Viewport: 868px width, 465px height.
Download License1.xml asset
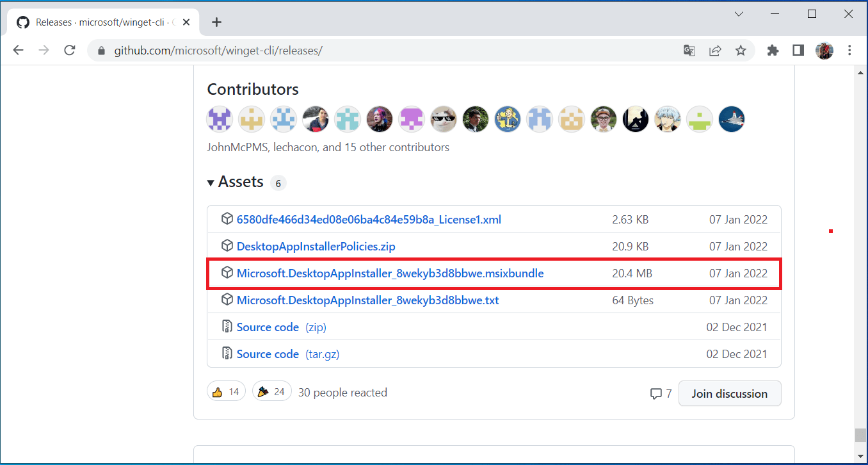pos(369,219)
